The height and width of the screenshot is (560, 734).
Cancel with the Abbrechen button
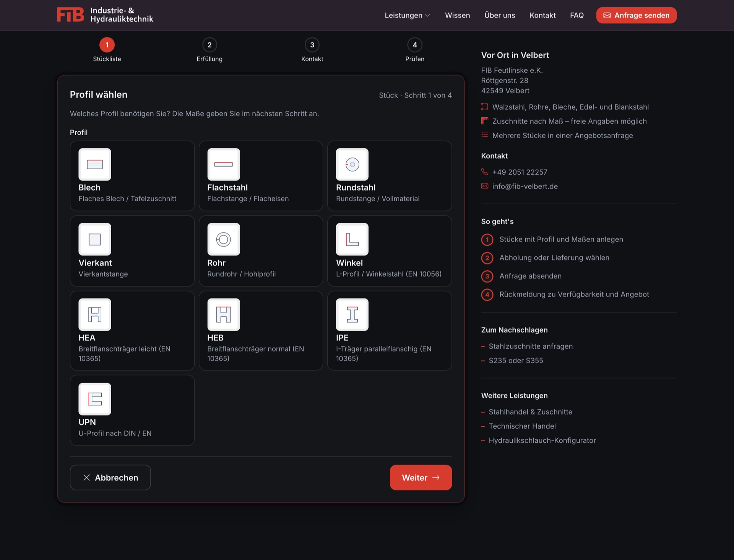pyautogui.click(x=110, y=477)
